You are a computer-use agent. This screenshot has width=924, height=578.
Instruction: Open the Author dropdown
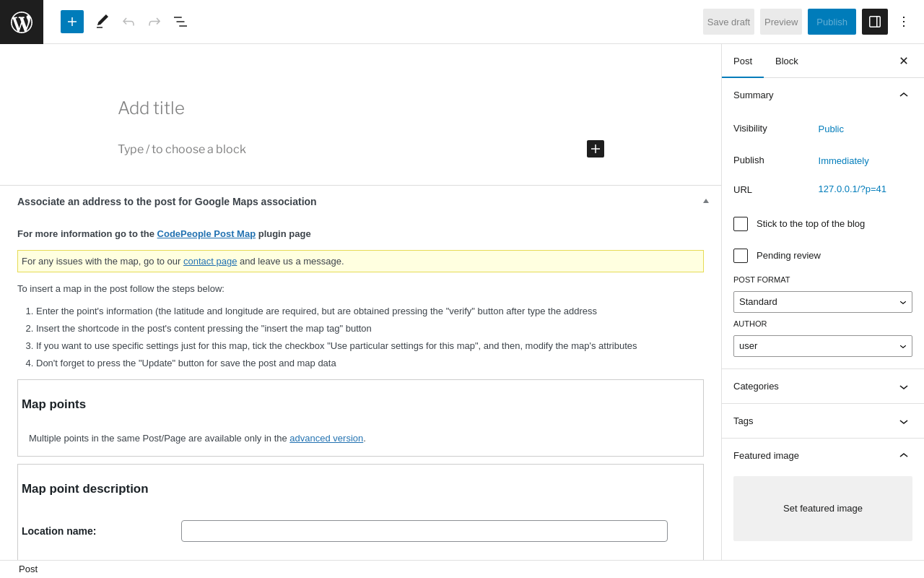pos(823,346)
